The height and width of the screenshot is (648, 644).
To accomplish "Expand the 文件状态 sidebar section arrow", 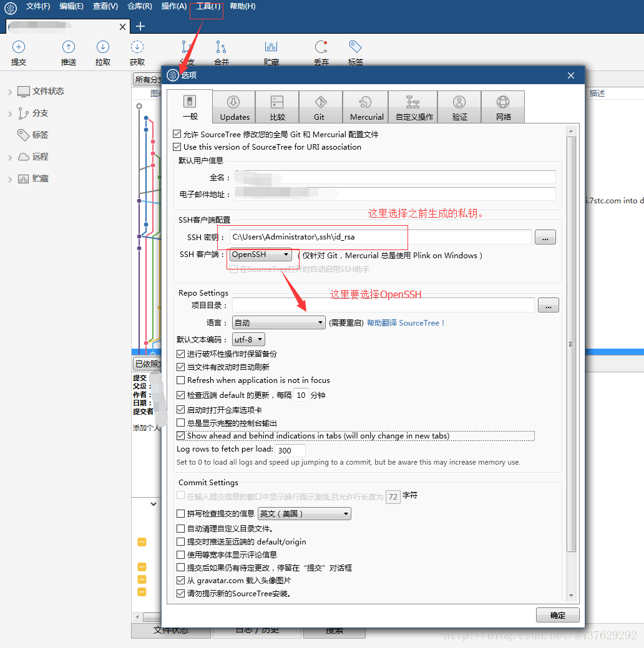I will (x=10, y=92).
